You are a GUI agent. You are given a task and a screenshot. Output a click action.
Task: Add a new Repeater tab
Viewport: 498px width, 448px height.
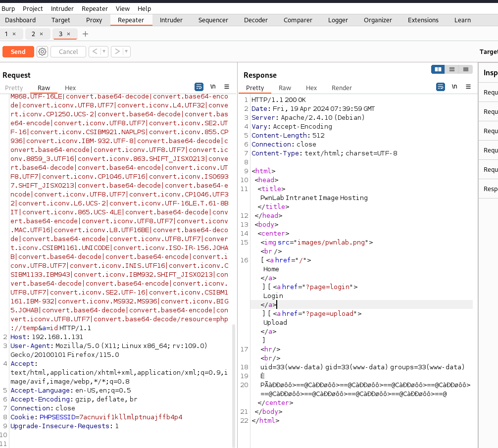tap(85, 34)
